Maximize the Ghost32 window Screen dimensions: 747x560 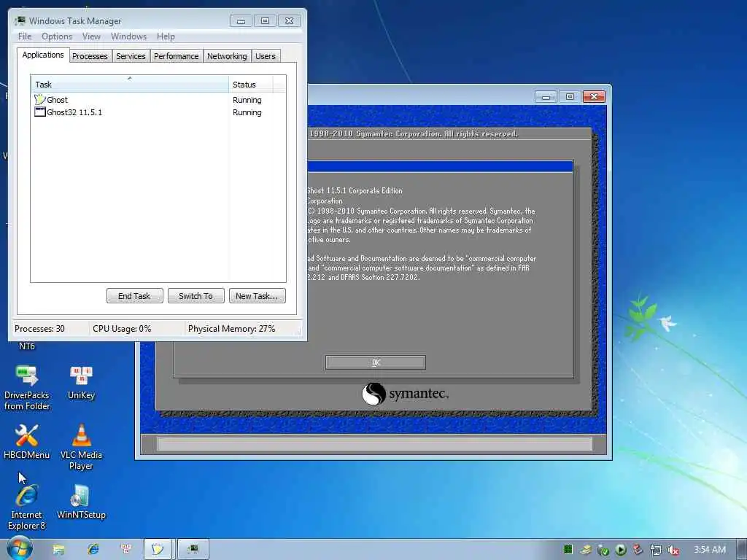570,97
